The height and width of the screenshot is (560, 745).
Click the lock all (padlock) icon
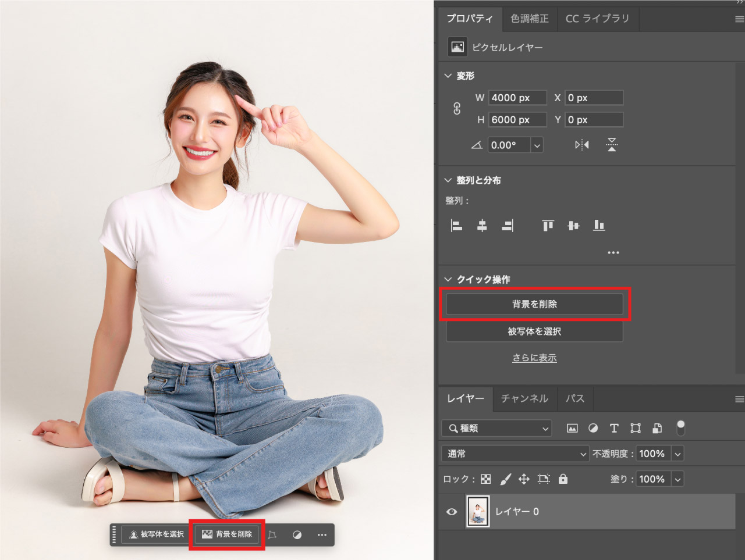click(563, 479)
